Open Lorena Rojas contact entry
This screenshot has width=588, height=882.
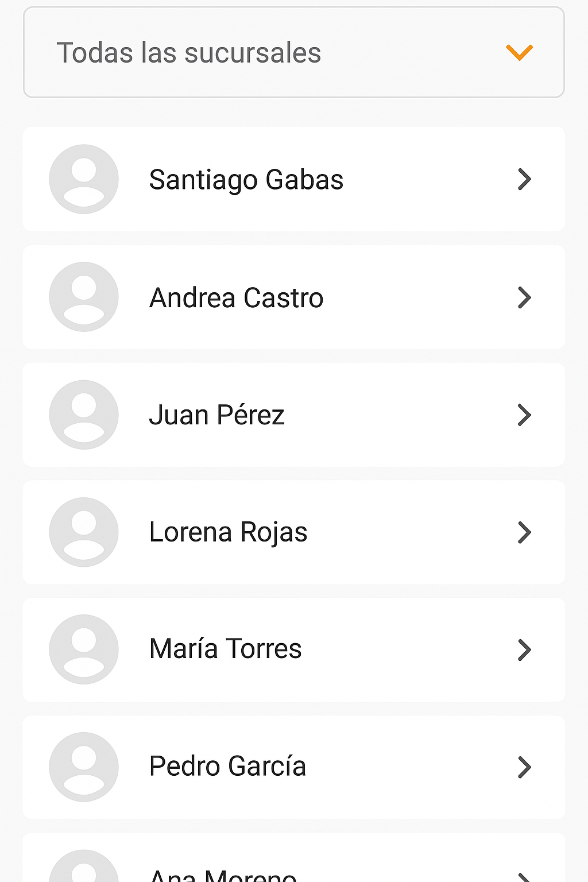coord(228,532)
